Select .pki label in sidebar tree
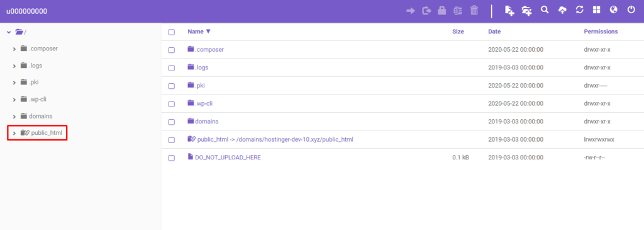Image resolution: width=644 pixels, height=230 pixels. point(34,83)
